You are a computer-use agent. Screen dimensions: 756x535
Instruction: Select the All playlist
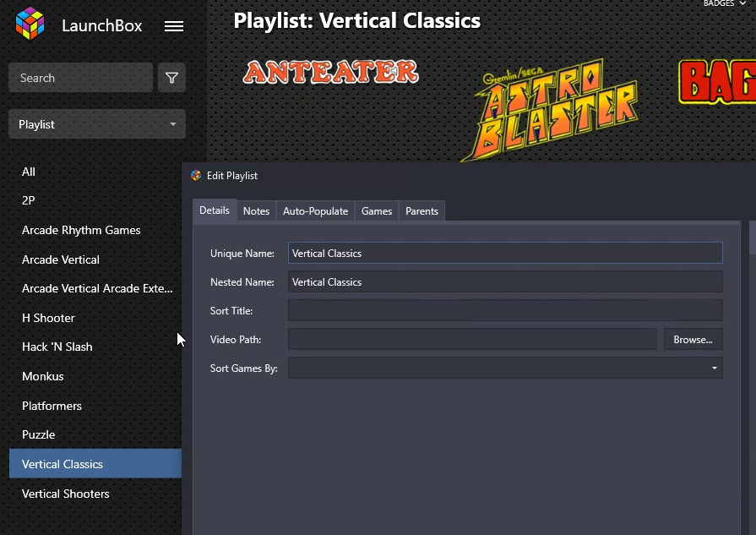coord(95,172)
